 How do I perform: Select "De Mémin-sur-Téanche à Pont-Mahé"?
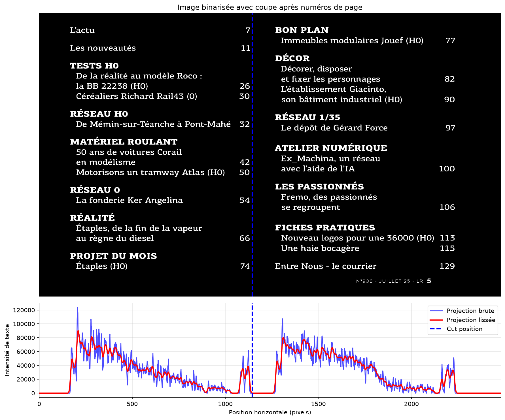[x=153, y=124]
